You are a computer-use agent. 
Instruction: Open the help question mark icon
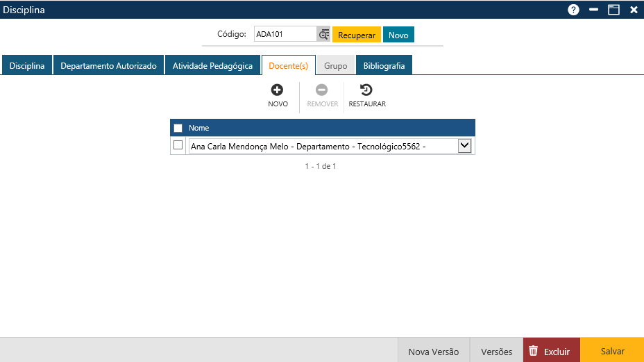click(x=573, y=10)
